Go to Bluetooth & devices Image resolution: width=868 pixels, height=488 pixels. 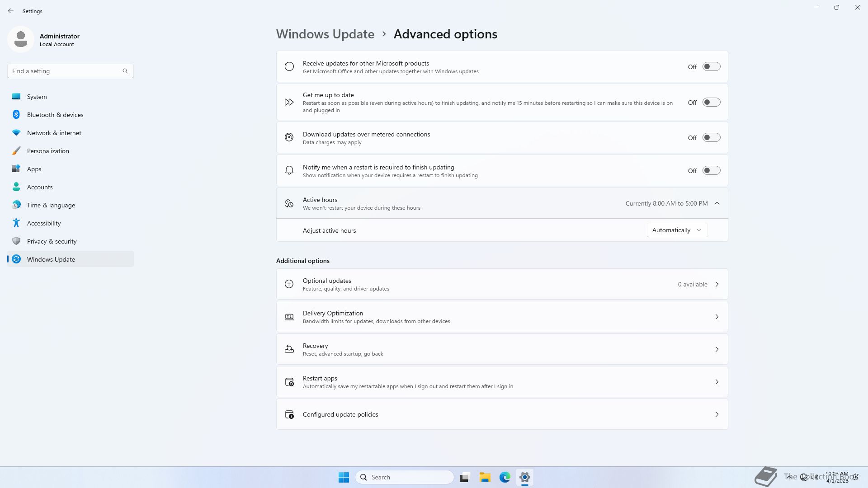[x=71, y=115]
